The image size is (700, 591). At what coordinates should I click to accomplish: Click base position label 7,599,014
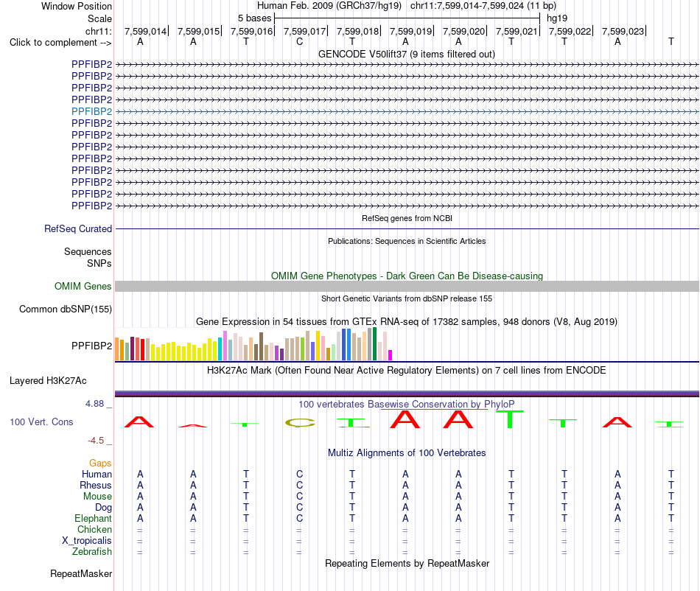point(146,31)
